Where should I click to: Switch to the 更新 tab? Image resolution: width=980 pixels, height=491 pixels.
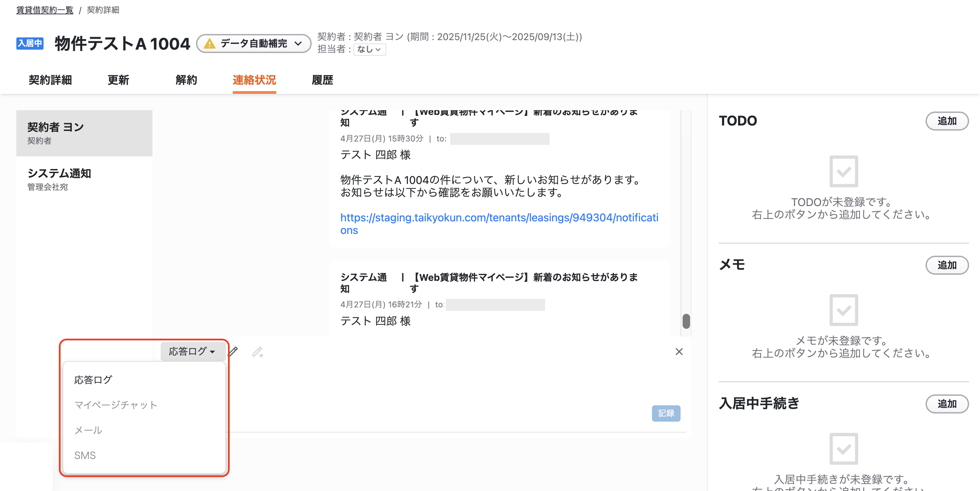tap(118, 80)
